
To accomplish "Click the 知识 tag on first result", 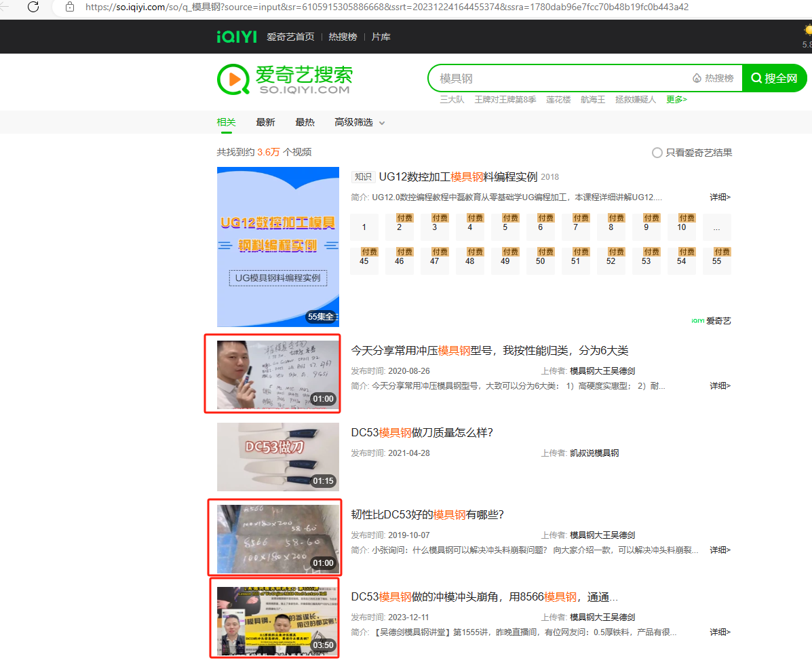I will (x=363, y=177).
